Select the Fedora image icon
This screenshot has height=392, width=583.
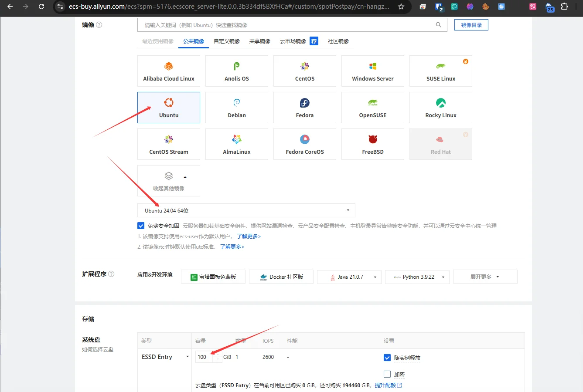coord(305,103)
